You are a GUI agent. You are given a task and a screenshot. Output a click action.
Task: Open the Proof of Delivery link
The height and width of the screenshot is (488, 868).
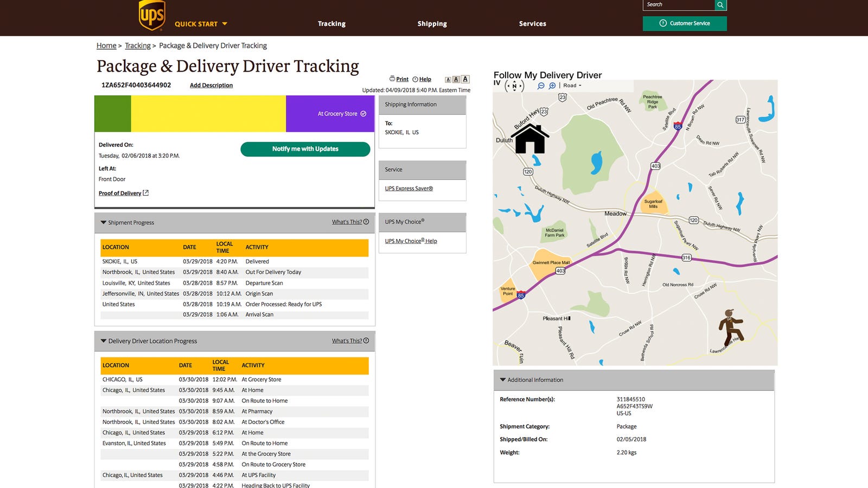pyautogui.click(x=120, y=193)
